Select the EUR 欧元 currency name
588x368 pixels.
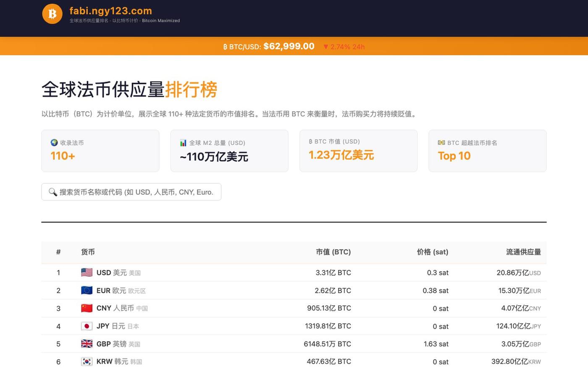pos(111,291)
